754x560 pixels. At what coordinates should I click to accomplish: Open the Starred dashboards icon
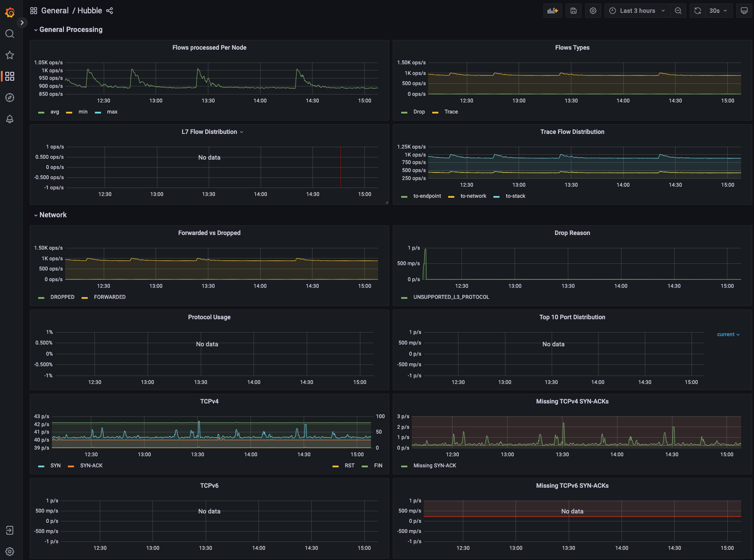[10, 55]
